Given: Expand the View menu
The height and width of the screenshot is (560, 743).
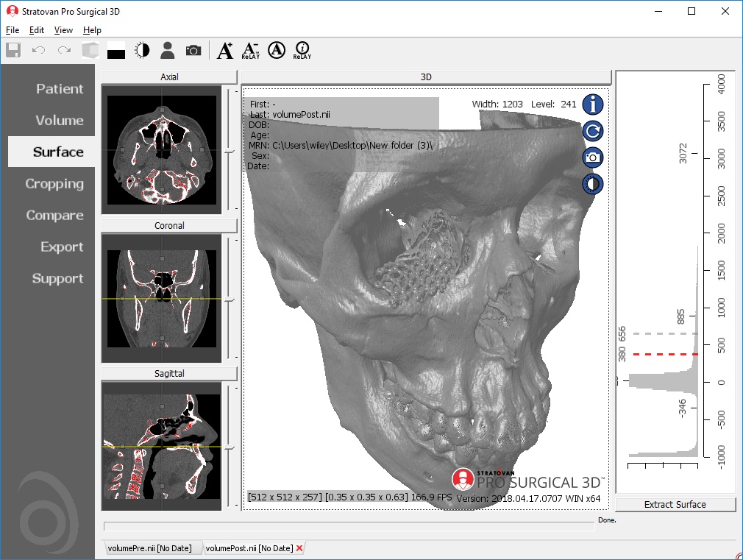Looking at the screenshot, I should click(x=63, y=30).
